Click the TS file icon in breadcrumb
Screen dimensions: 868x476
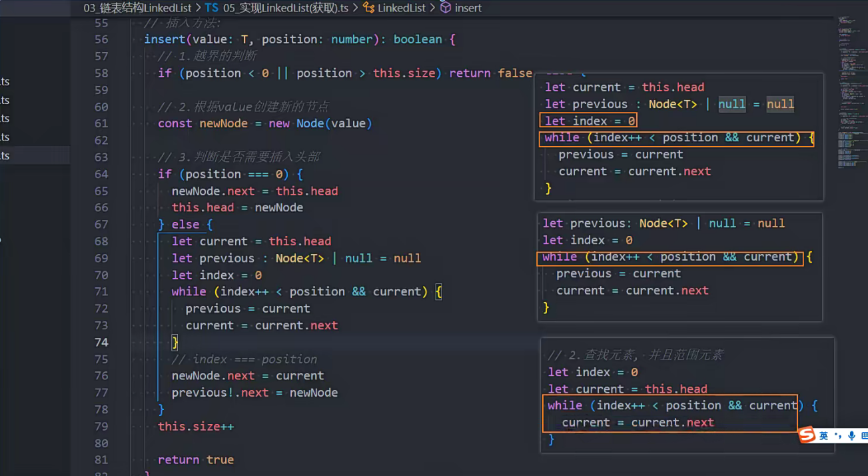211,8
